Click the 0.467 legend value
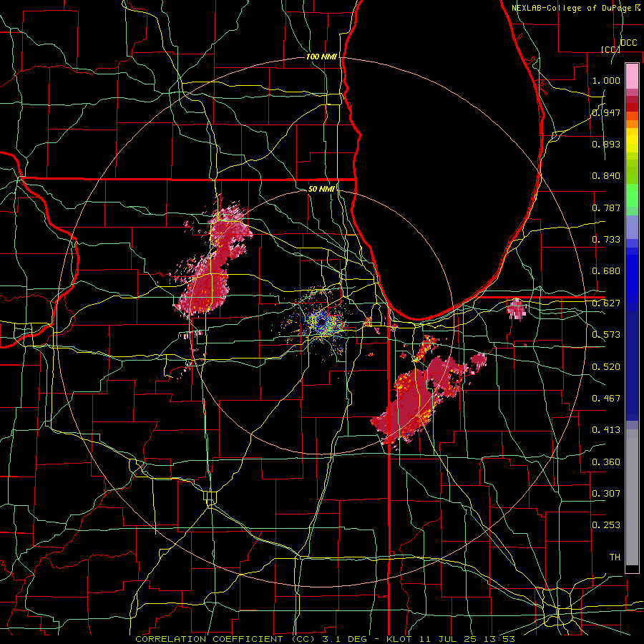 tap(606, 399)
